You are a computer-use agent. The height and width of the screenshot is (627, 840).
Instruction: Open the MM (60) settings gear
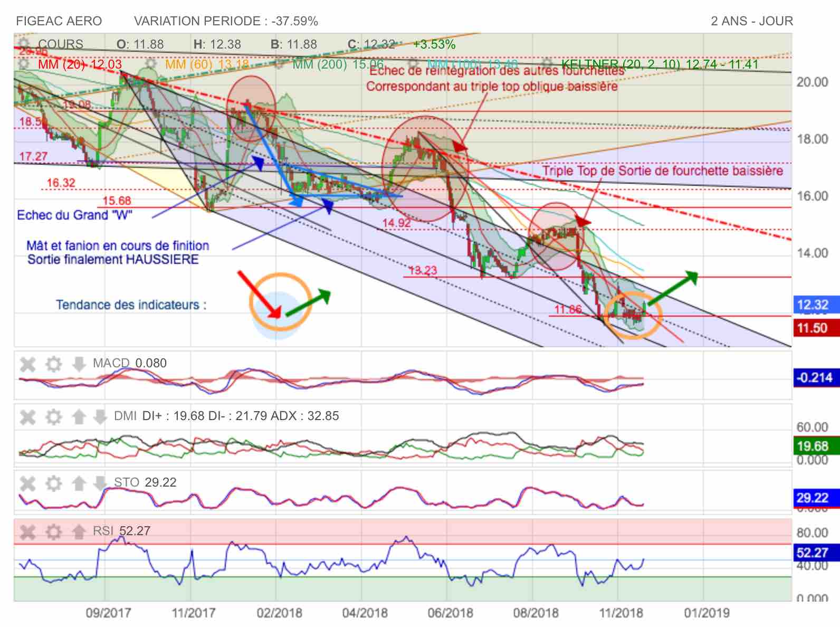pos(151,64)
